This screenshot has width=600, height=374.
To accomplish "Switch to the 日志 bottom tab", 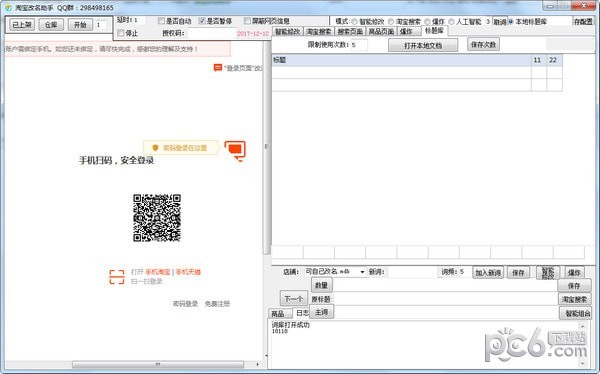I will [302, 313].
